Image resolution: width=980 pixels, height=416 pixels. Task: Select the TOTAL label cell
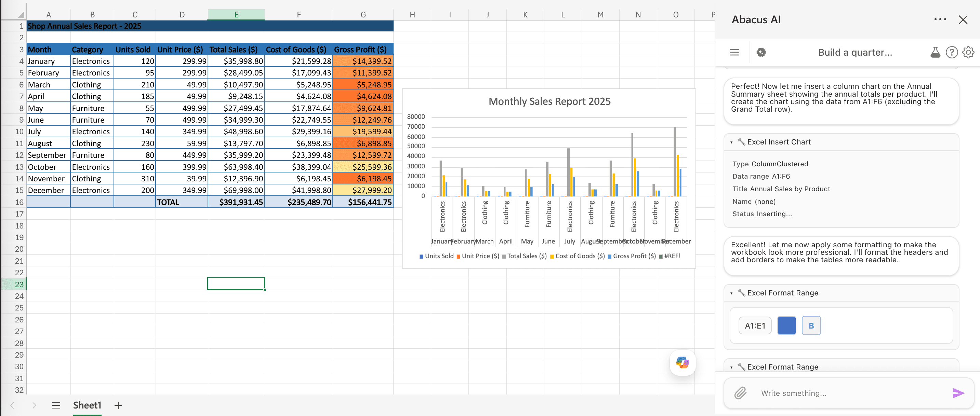[182, 202]
